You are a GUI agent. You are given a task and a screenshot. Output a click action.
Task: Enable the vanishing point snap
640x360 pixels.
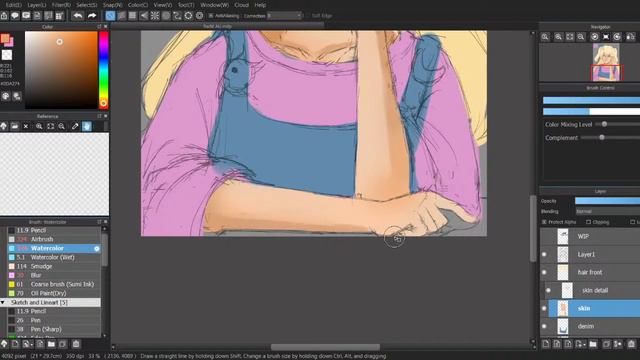click(144, 16)
